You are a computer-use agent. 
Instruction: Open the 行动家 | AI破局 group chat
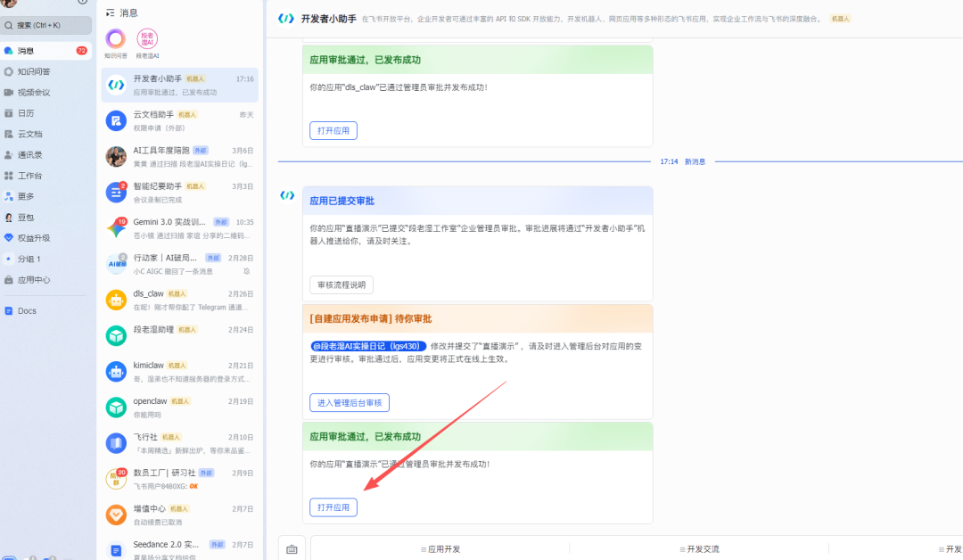(180, 264)
